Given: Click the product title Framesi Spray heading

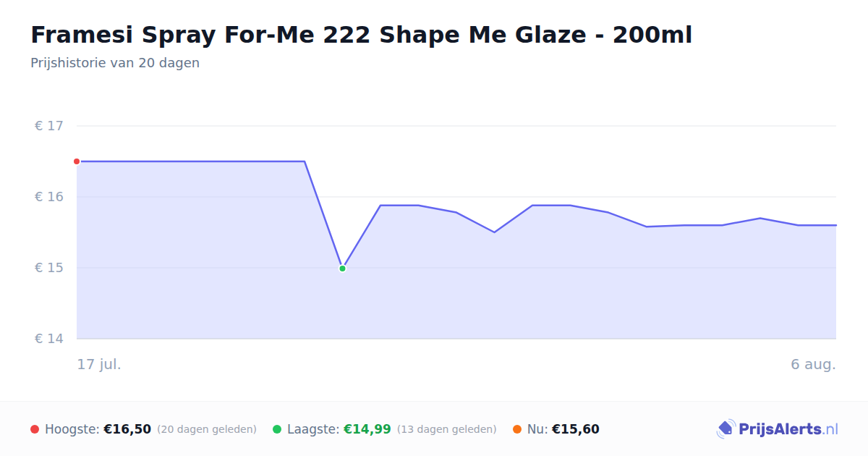Looking at the screenshot, I should coord(361,35).
